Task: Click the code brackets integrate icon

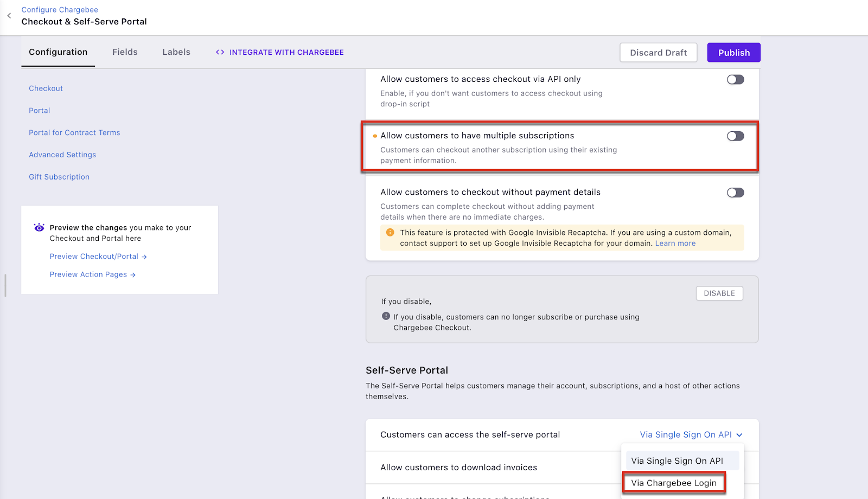Action: tap(220, 53)
